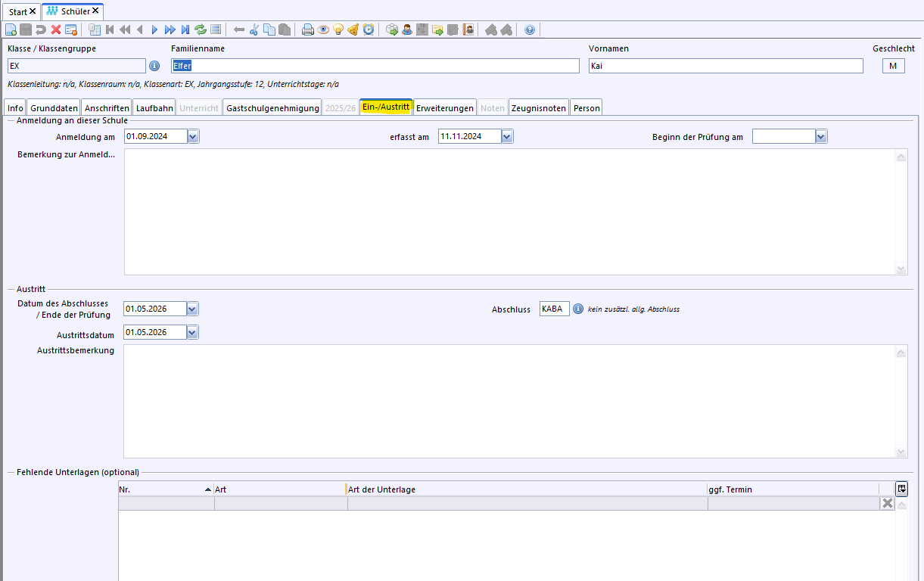Jump to next record with blue arrow
924x581 pixels.
[154, 30]
